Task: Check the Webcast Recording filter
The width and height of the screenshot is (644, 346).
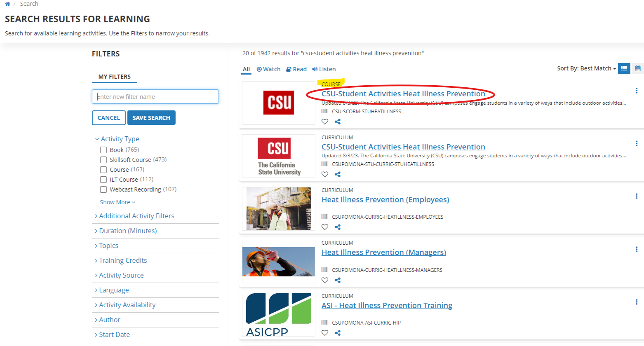Action: (x=103, y=189)
